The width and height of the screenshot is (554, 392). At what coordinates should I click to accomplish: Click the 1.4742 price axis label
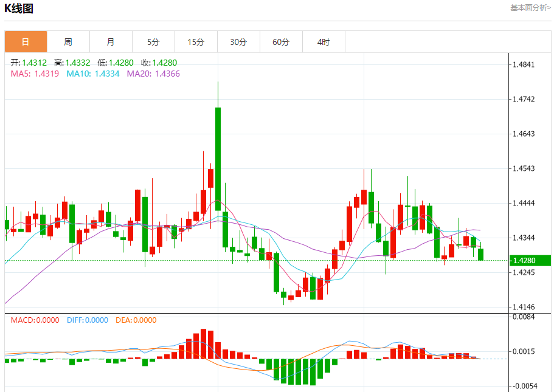pyautogui.click(x=524, y=99)
